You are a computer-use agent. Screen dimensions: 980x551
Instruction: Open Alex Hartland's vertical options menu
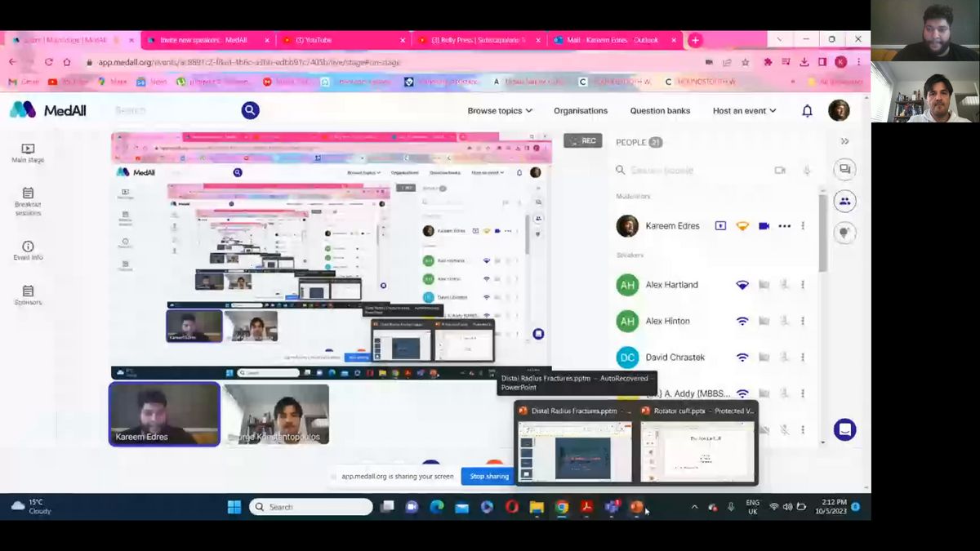click(803, 285)
